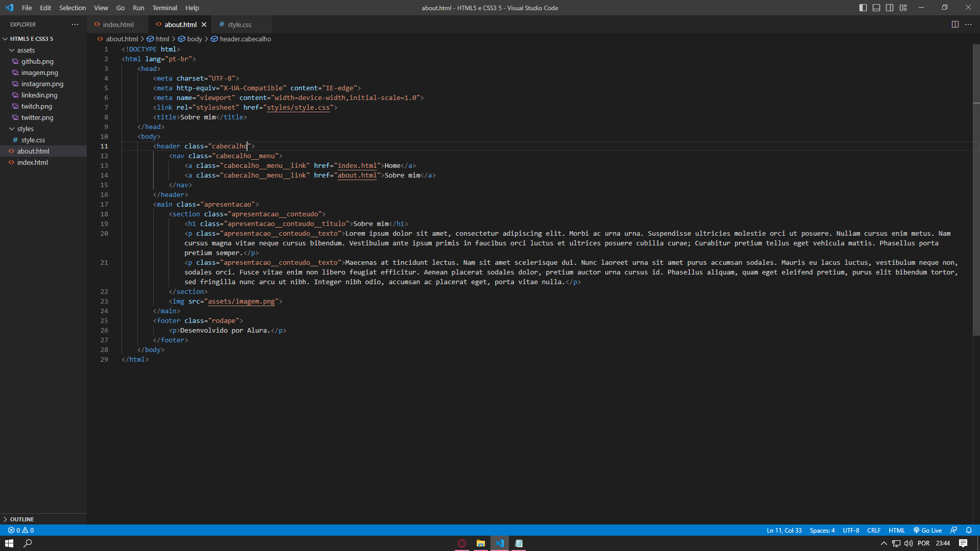Open twitter.png in explorer
Screen dimensions: 980x551
click(x=43, y=117)
